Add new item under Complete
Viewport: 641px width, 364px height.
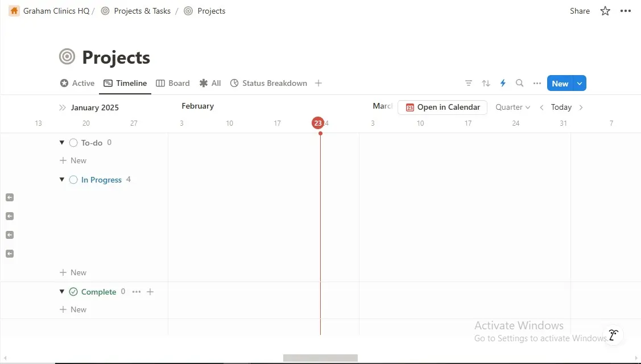point(73,309)
